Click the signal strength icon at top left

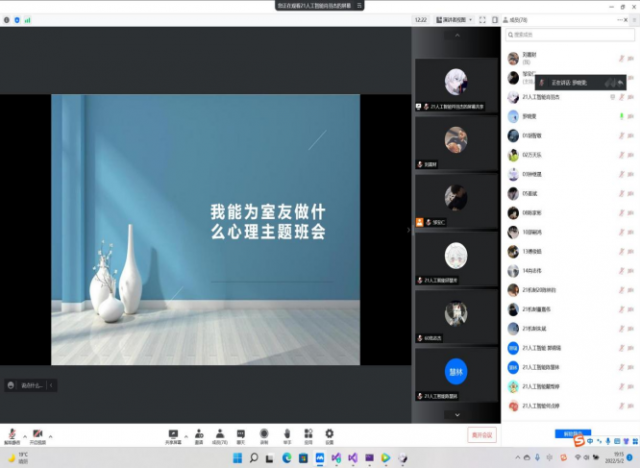point(27,19)
